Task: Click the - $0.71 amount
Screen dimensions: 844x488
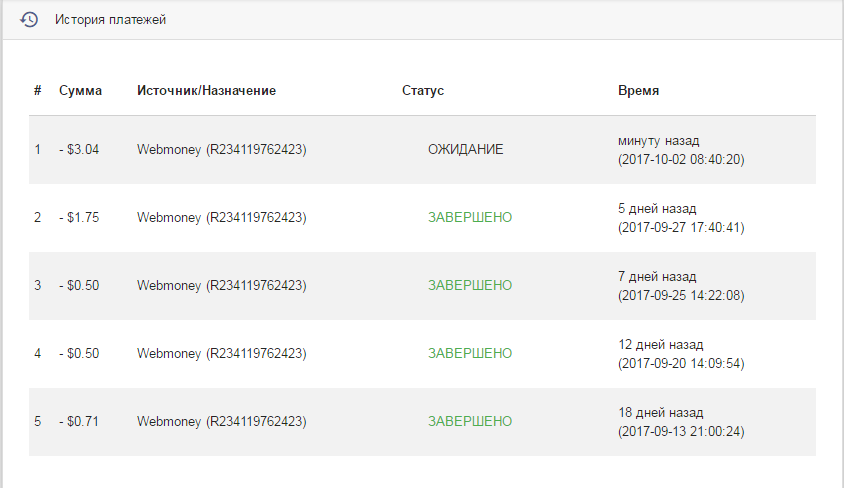Action: [x=79, y=421]
